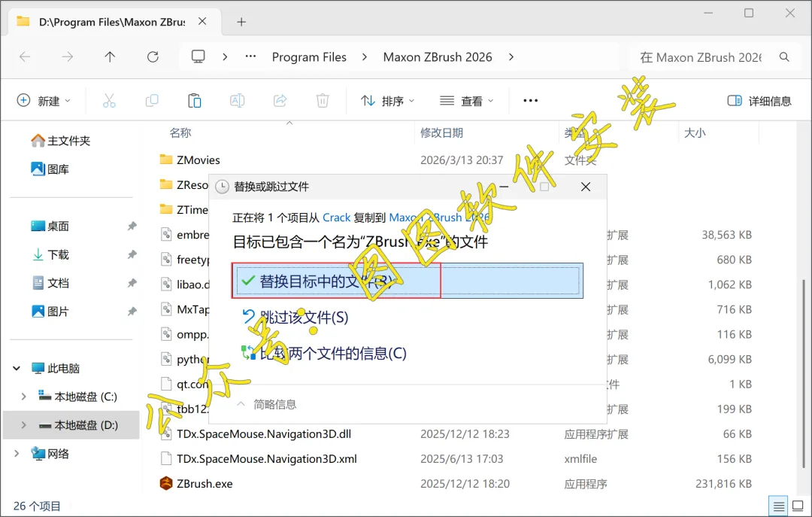Collapse the This PC (此电脑) tree node
The image size is (812, 517).
17,368
